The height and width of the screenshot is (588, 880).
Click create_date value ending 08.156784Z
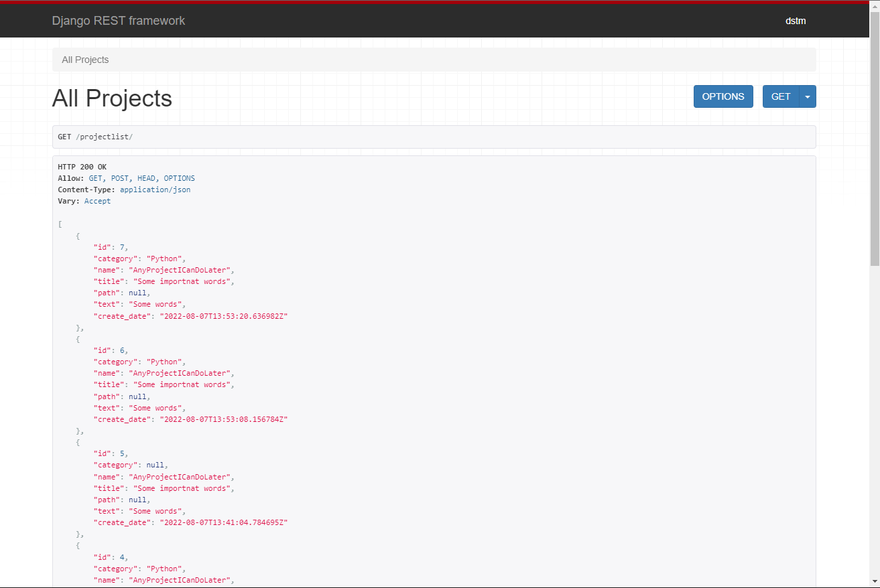tap(223, 419)
